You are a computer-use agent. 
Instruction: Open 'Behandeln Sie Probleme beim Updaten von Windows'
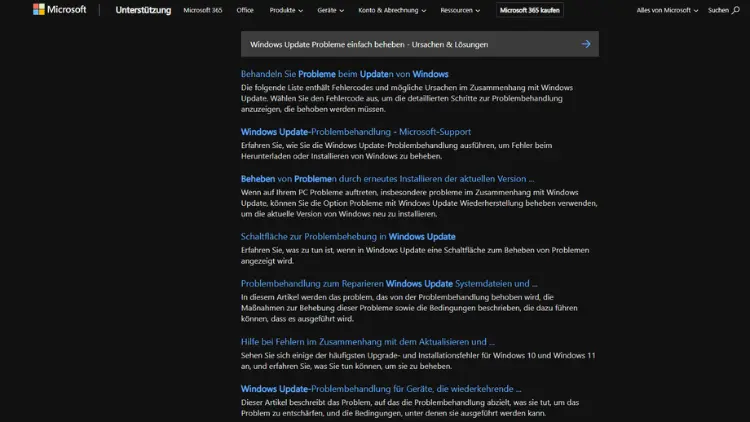[344, 74]
